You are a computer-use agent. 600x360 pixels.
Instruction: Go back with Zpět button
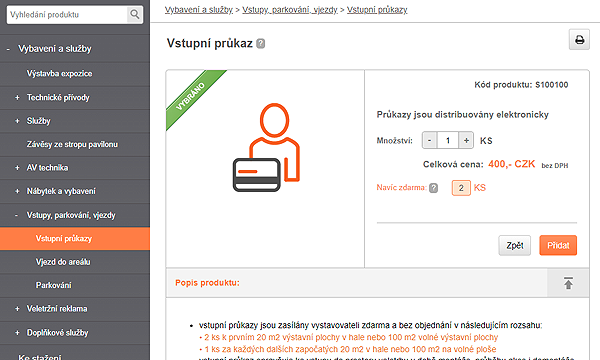pos(515,245)
